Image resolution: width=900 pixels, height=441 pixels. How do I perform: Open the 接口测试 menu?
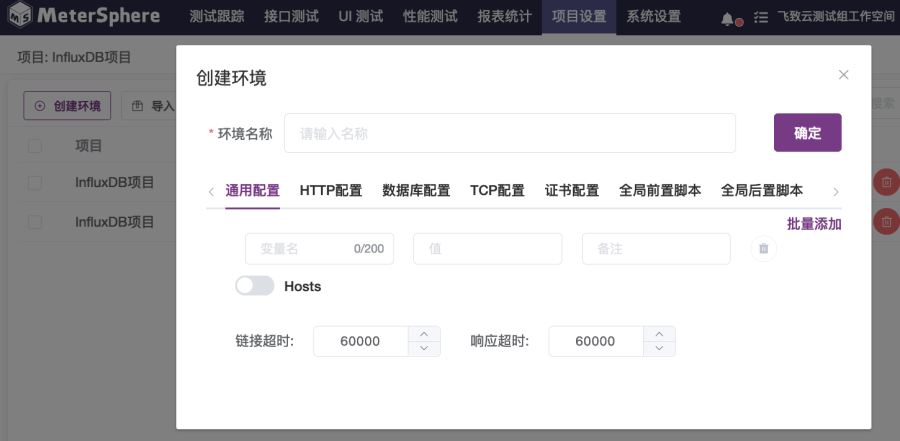click(x=292, y=17)
